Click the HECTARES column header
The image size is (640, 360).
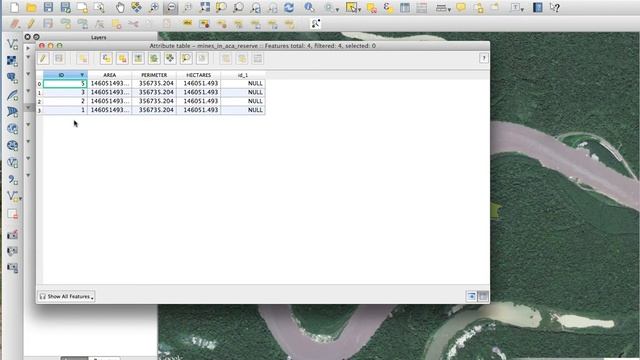[198, 75]
